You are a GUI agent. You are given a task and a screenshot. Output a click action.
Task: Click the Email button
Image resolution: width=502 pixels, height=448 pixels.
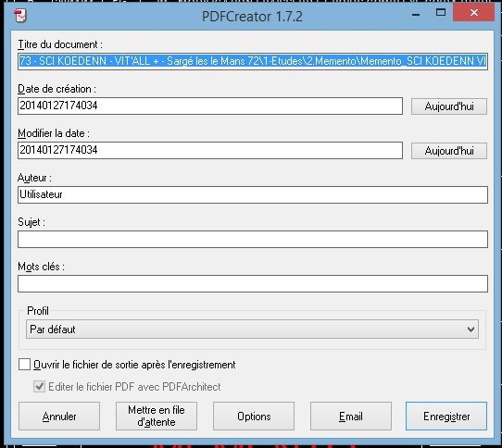click(351, 416)
